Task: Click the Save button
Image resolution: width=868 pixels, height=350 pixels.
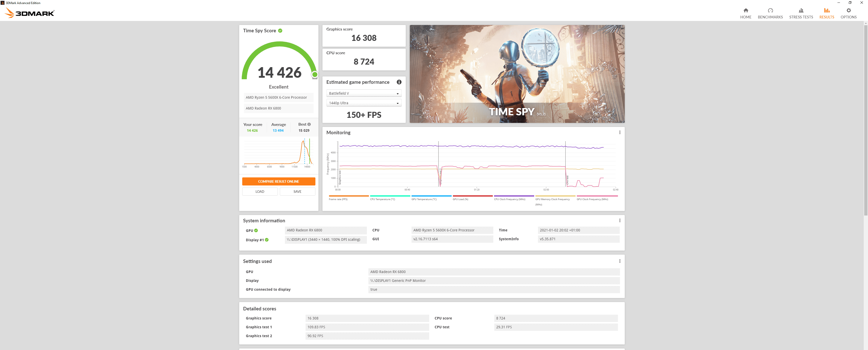Action: pyautogui.click(x=297, y=192)
